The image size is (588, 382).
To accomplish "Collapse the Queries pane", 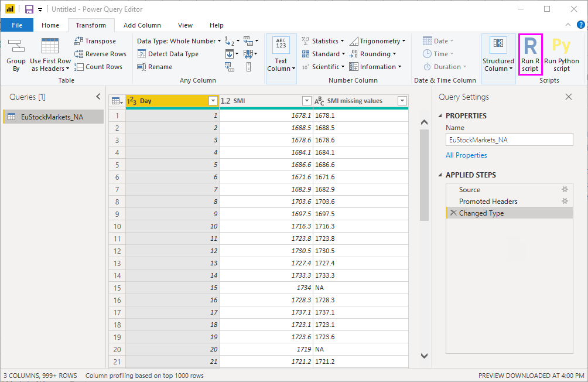I will point(98,97).
